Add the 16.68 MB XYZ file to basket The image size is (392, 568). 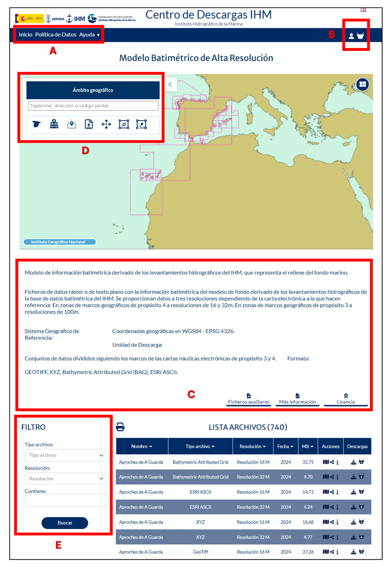[361, 522]
